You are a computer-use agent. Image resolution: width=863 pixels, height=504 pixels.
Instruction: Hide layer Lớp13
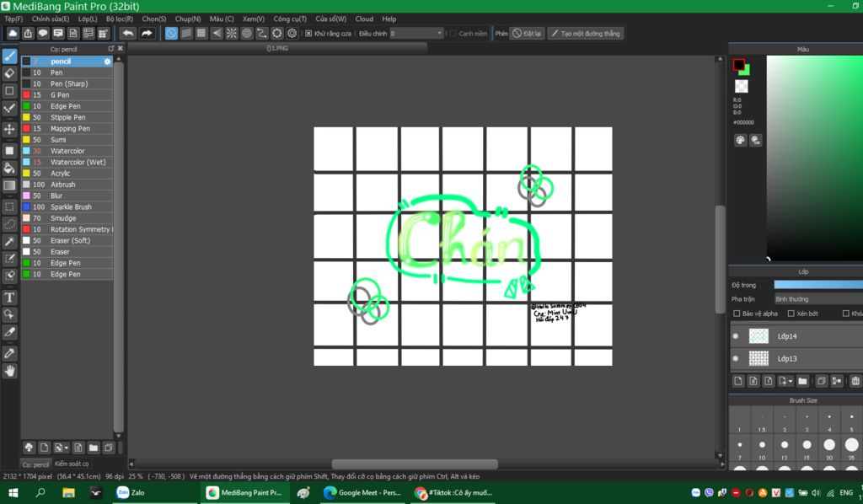(x=736, y=359)
